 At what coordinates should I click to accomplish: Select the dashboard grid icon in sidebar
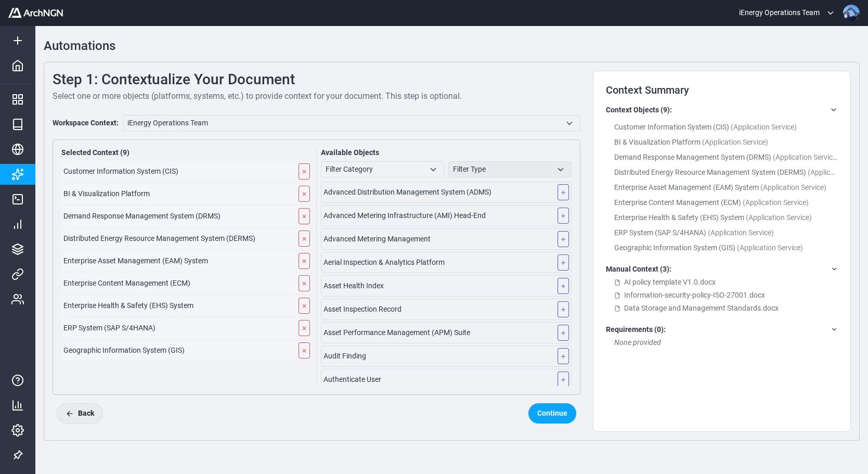[x=18, y=99]
